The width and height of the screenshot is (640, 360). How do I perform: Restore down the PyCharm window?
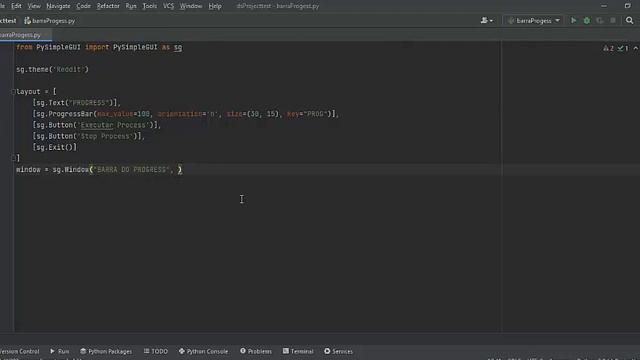[x=627, y=6]
